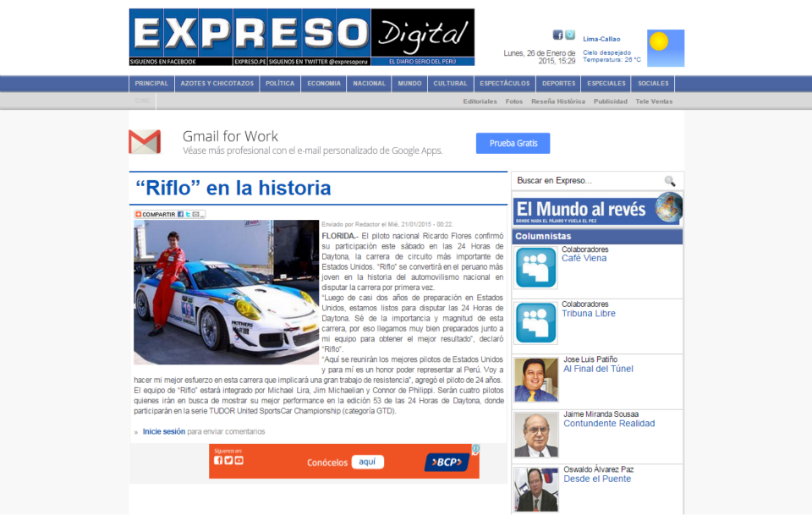Open the Editoriales submenu link
Viewport: 812px width, 515px height.
click(x=480, y=101)
